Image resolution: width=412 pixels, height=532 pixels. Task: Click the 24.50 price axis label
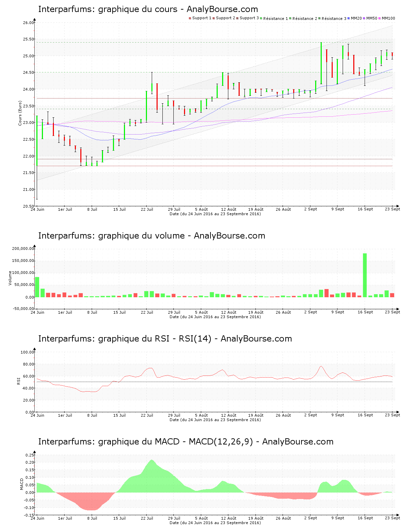[28, 73]
